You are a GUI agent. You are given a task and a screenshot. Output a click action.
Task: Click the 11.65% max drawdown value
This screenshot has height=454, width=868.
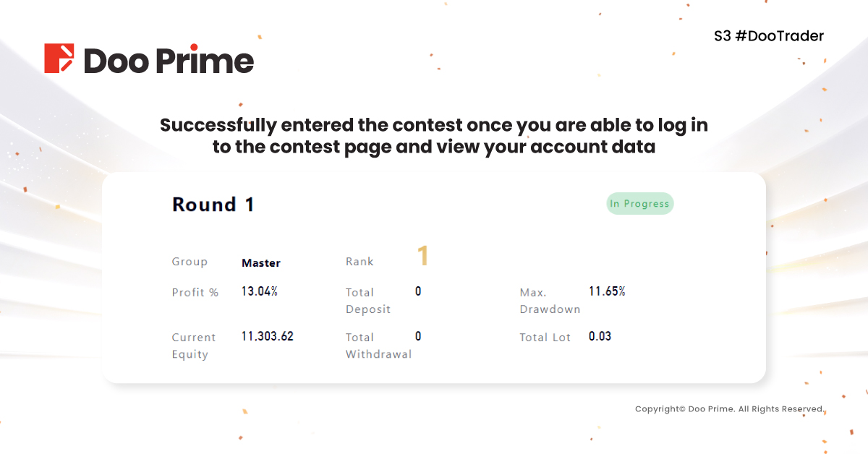(x=607, y=291)
